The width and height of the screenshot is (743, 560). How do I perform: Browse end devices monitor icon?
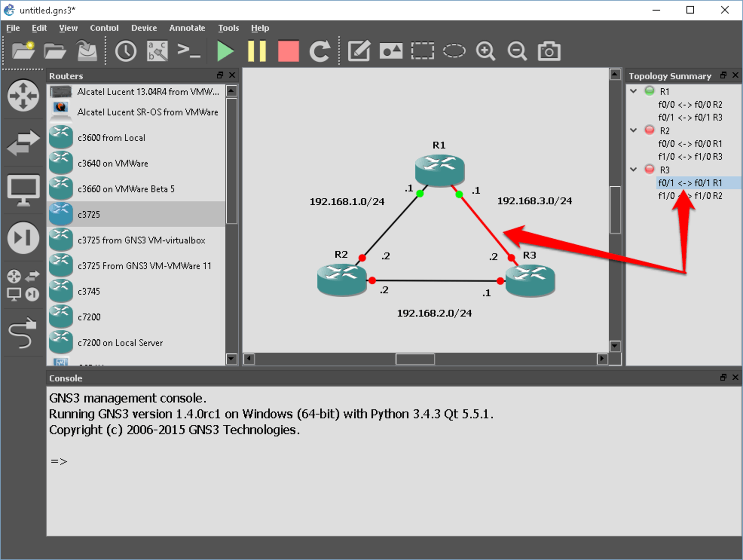click(x=23, y=190)
